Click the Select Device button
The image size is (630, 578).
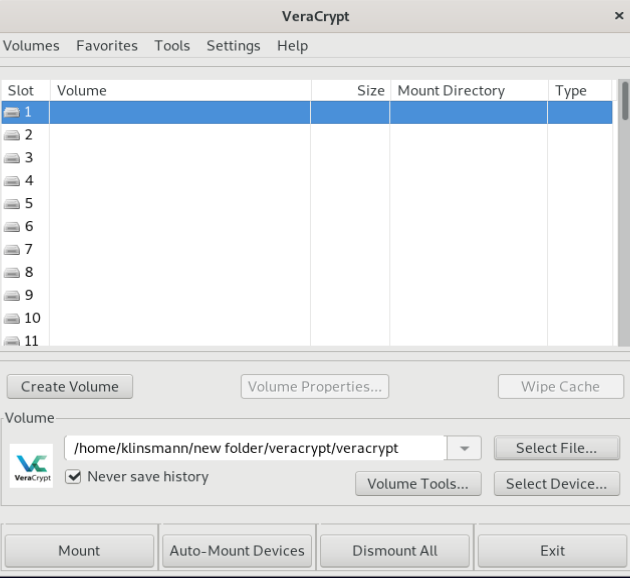tap(556, 484)
